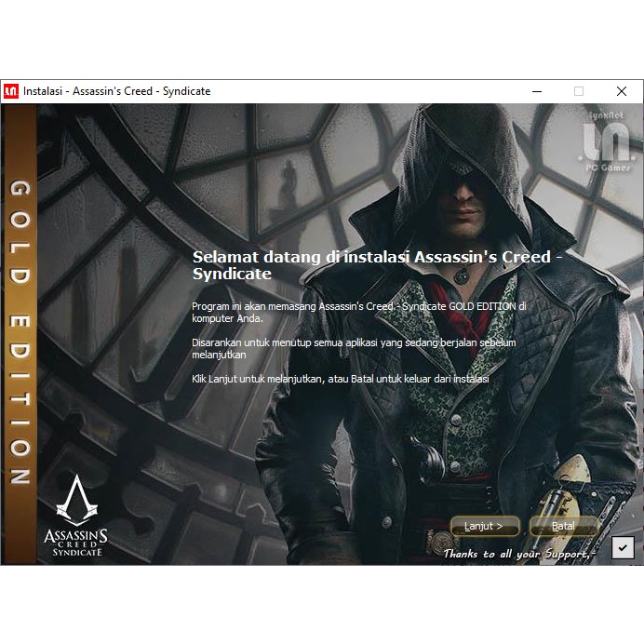Click the 'Klik Lanjut untuk melanjutkan' text
The image size is (644, 644).
pyautogui.click(x=340, y=379)
